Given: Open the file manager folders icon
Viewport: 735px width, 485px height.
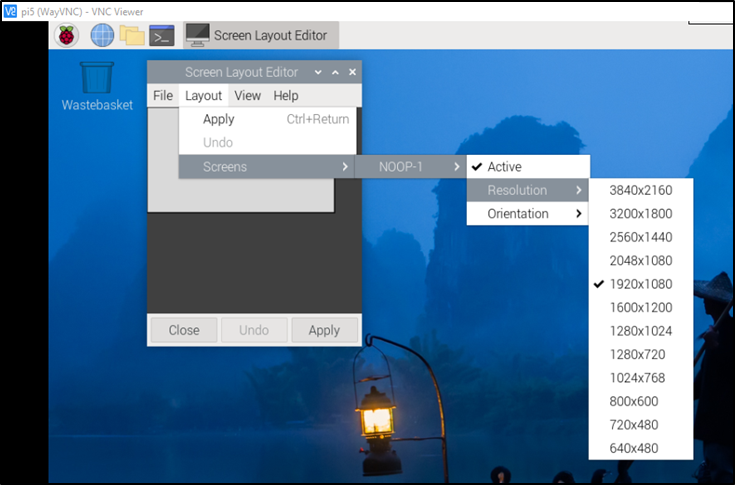Looking at the screenshot, I should click(x=132, y=35).
